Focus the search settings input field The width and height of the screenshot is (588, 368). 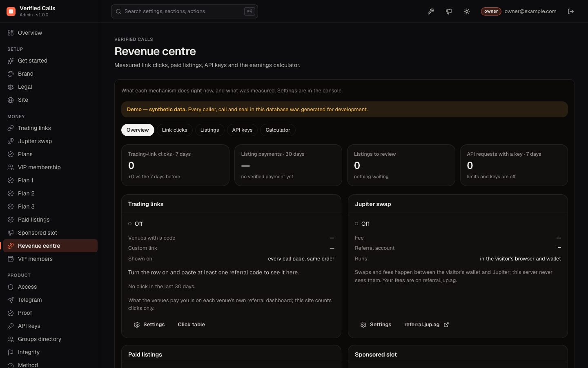(185, 11)
